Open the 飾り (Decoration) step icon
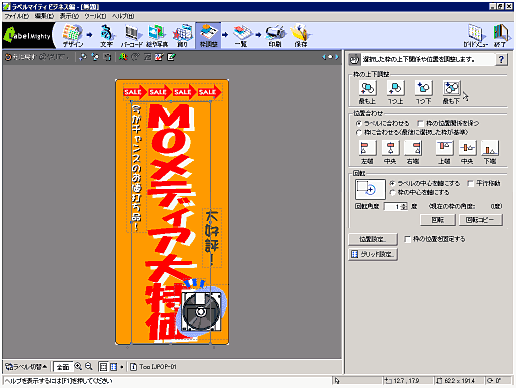 coord(182,36)
